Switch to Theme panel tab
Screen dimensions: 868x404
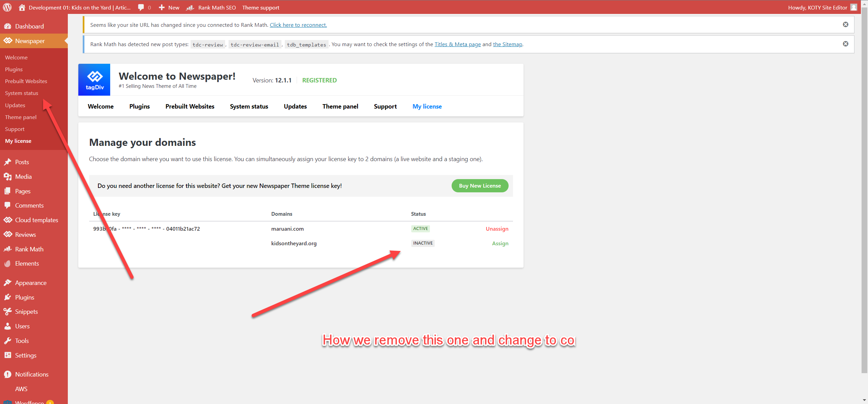(x=340, y=106)
